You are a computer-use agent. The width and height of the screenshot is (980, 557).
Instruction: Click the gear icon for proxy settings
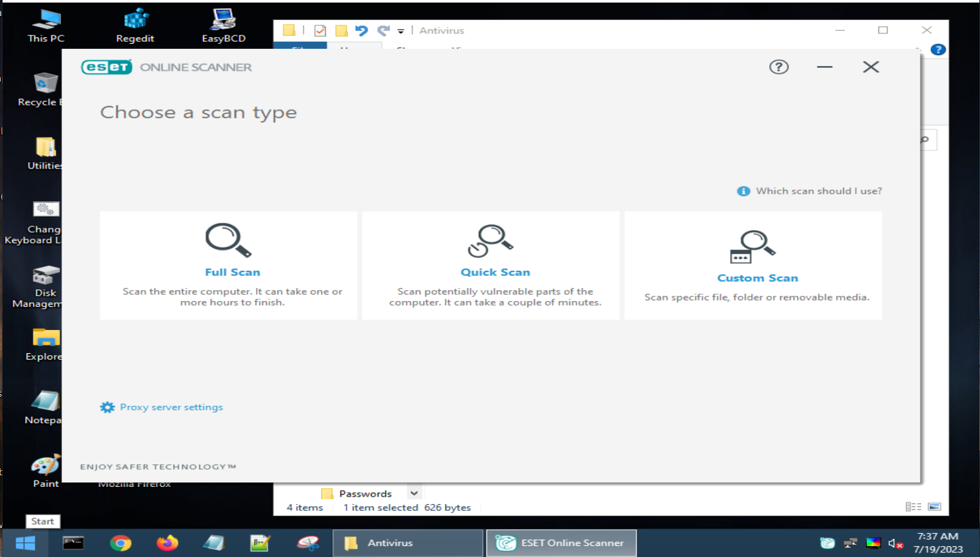[107, 407]
